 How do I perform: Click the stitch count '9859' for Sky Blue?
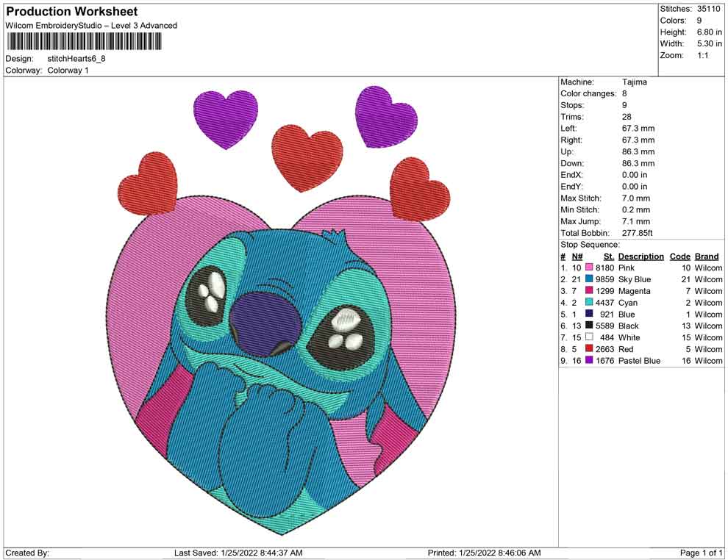point(605,279)
